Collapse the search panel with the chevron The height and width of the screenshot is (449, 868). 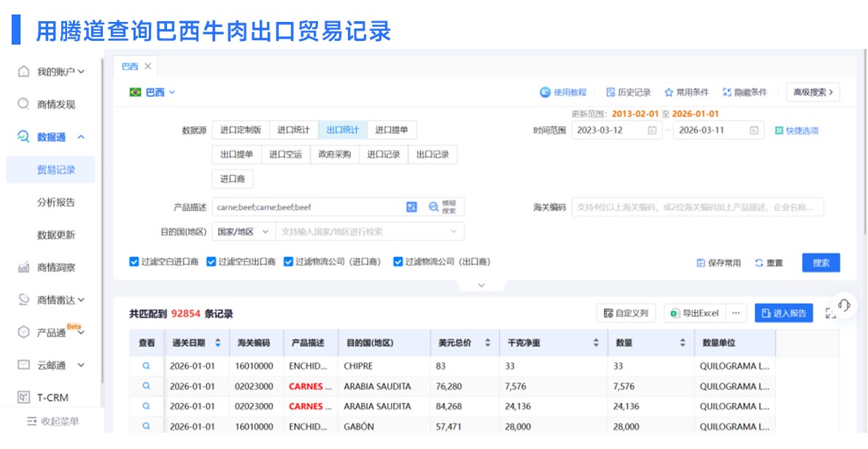point(481,285)
